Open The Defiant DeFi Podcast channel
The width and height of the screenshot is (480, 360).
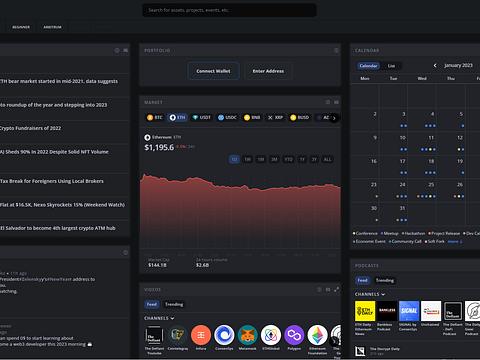(453, 318)
